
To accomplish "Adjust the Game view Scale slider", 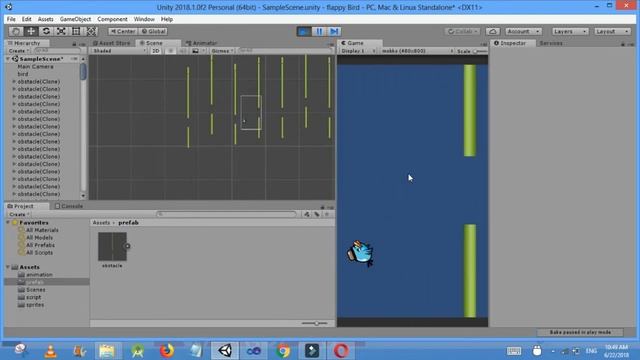I will (x=480, y=51).
